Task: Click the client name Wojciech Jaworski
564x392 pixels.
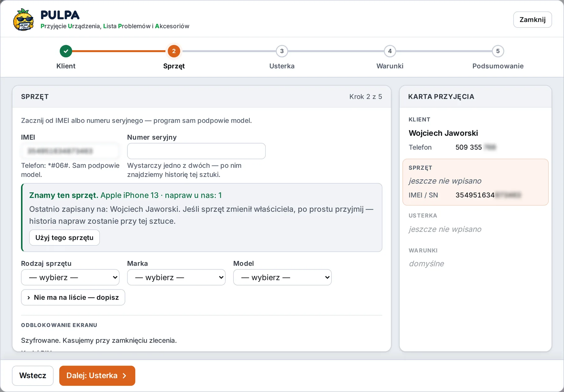Action: [443, 133]
